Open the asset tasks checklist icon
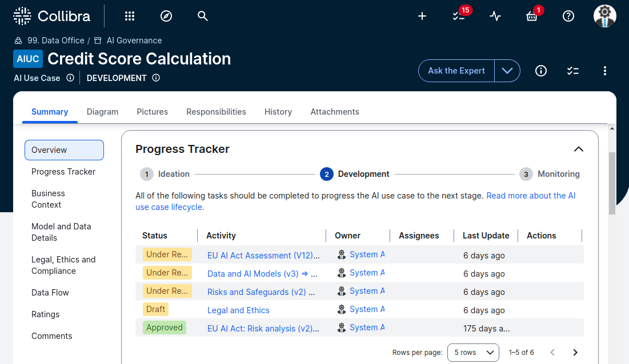This screenshot has width=629, height=364. 573,71
